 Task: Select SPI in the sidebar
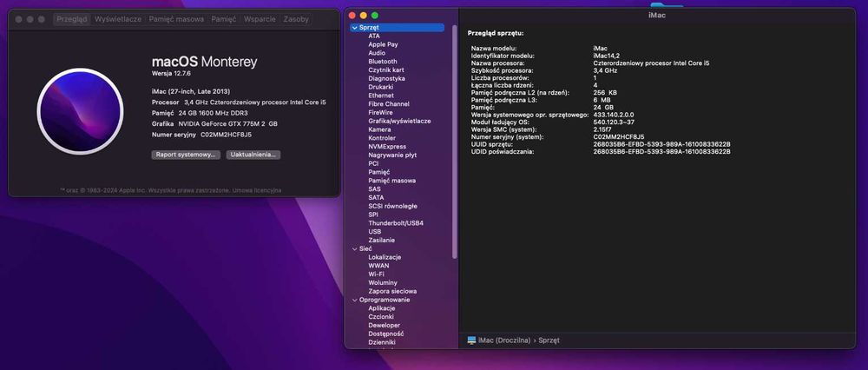click(x=373, y=215)
